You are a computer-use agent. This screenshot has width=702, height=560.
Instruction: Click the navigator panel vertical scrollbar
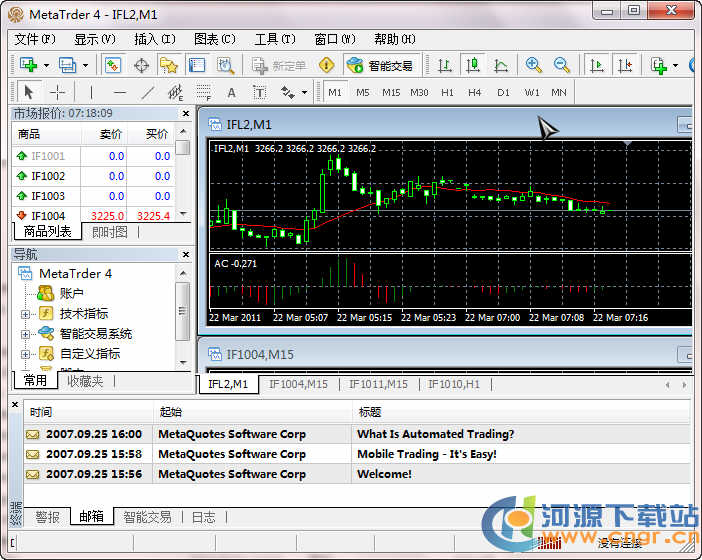point(182,310)
